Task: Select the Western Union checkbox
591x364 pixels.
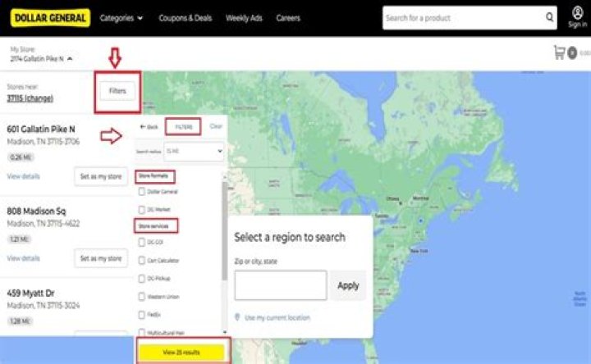Action: (x=141, y=297)
